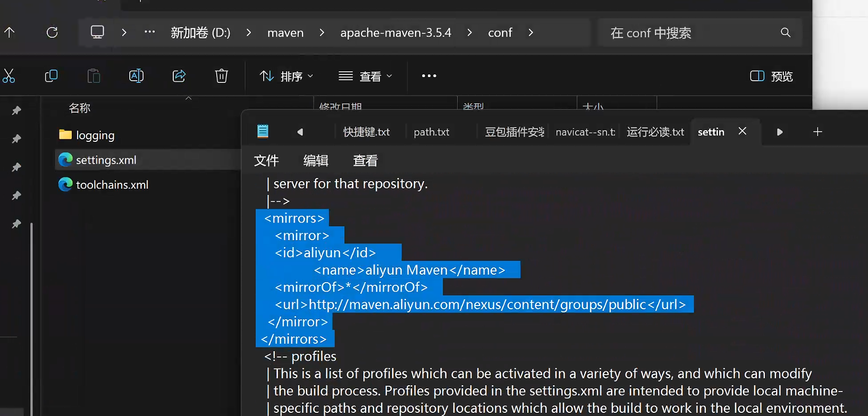Click the Paste clipboard icon
Viewport: 868px width, 416px height.
pos(94,76)
